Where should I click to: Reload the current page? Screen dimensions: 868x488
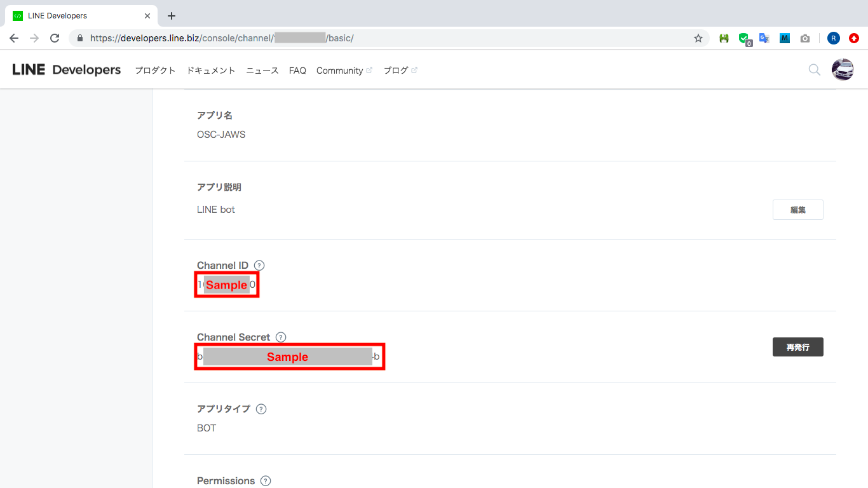[55, 38]
